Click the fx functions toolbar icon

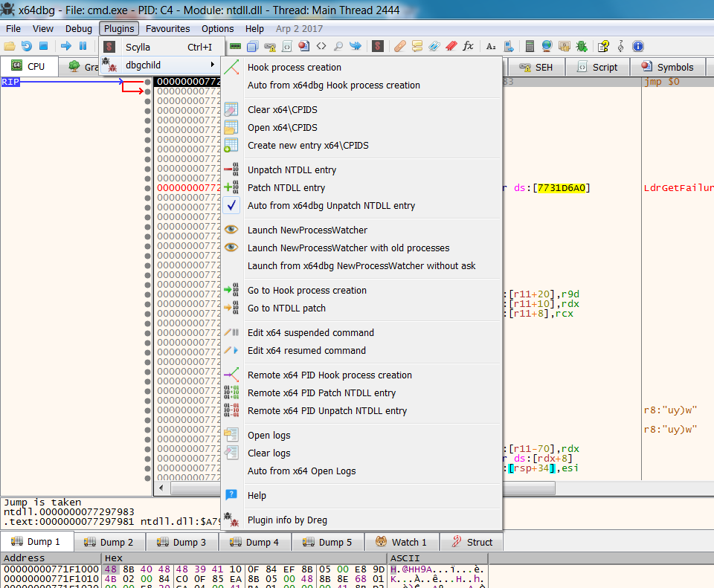[468, 46]
